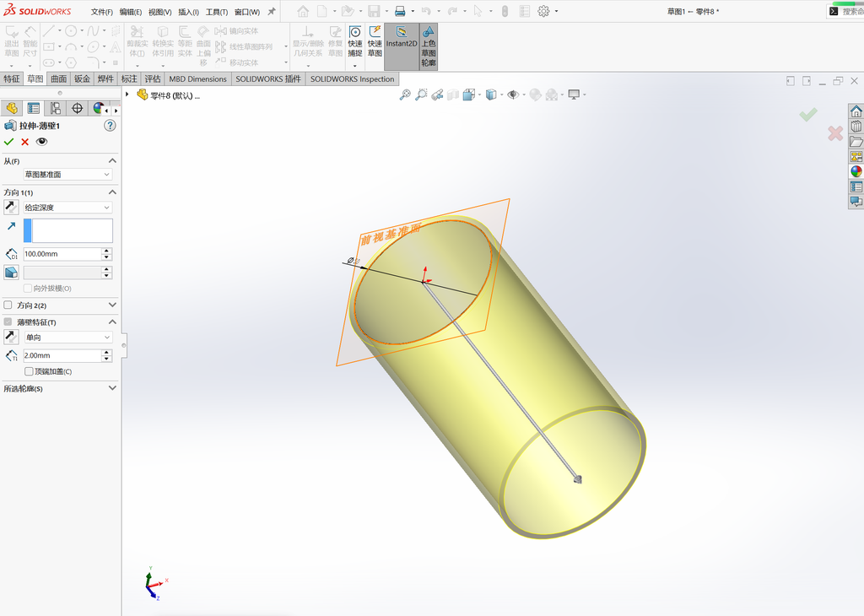Click the extrusion depth drag arrow handle
The height and width of the screenshot is (616, 864).
click(577, 478)
